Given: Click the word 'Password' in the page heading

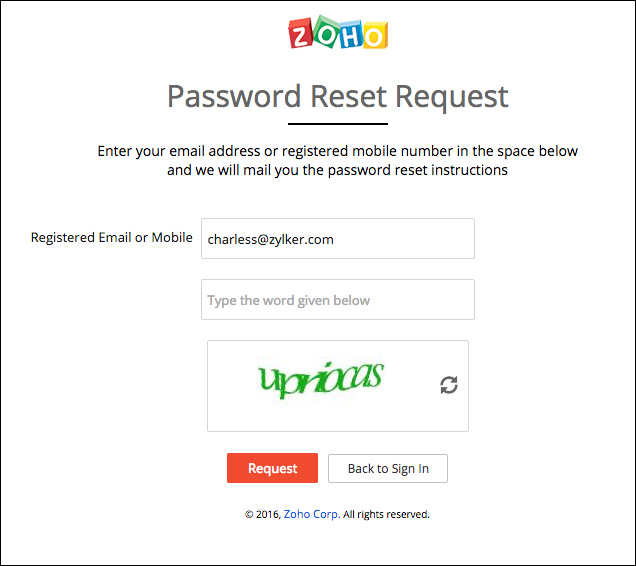Looking at the screenshot, I should 233,97.
